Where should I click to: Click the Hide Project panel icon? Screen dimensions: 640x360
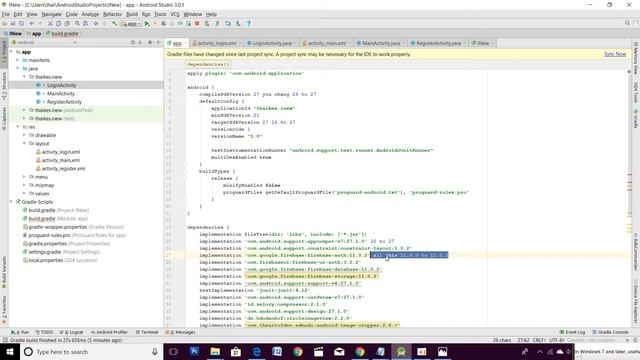(158, 42)
